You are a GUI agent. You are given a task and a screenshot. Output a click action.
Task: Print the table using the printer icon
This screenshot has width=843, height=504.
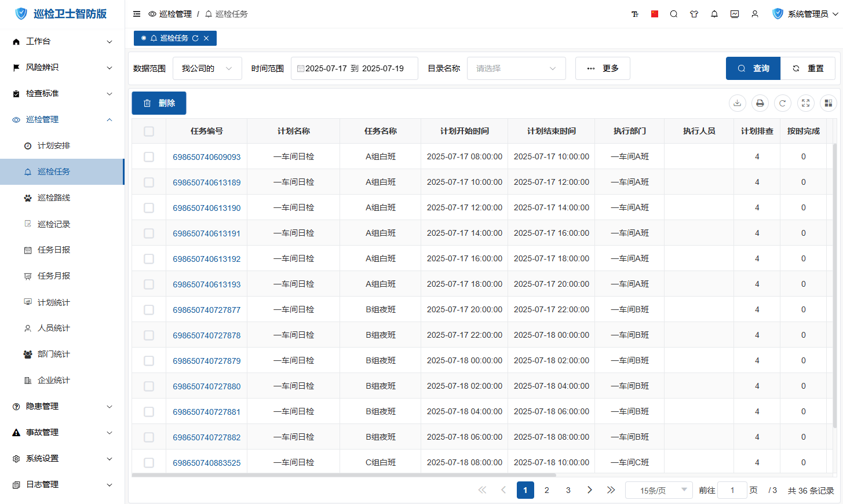pyautogui.click(x=760, y=103)
